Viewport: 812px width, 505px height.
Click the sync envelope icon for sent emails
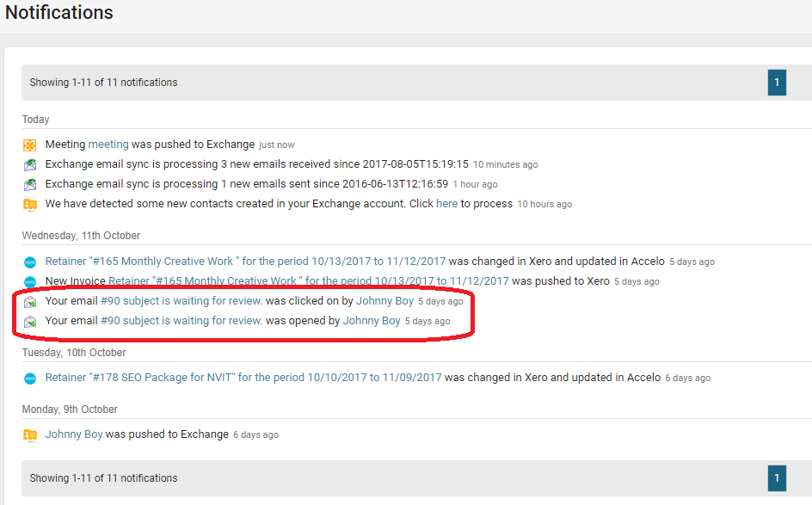(31, 183)
